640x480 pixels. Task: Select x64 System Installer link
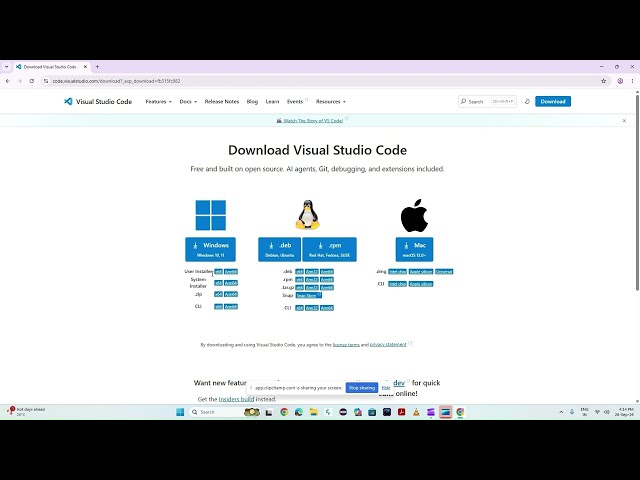(x=218, y=283)
